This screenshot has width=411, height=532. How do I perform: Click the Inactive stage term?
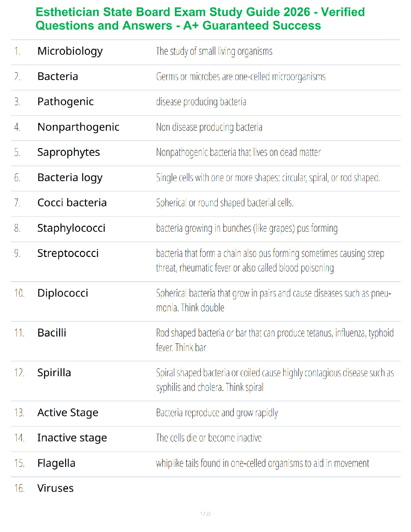pos(72,438)
